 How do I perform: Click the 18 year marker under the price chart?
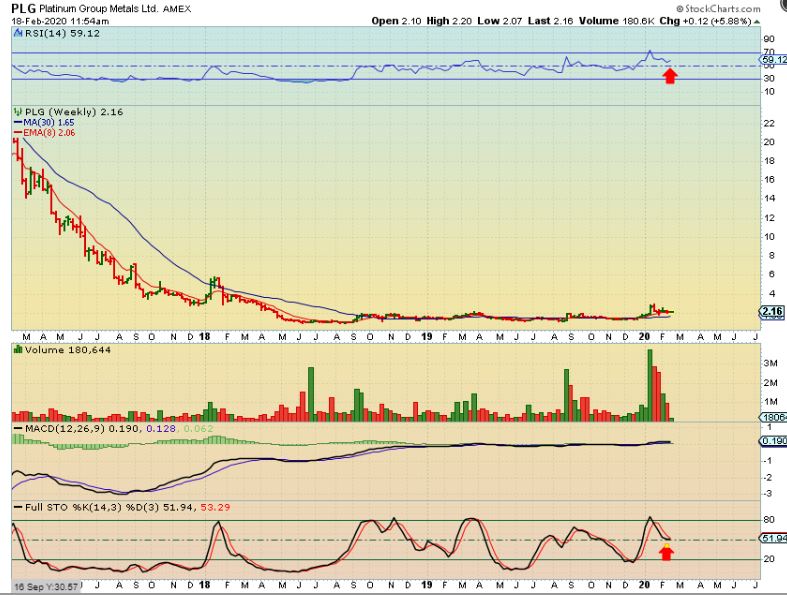click(204, 337)
